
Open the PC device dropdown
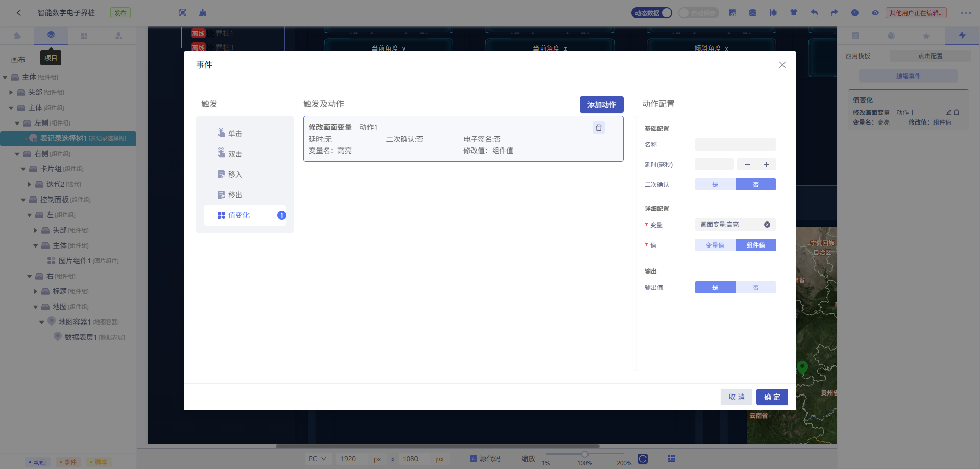tap(317, 459)
